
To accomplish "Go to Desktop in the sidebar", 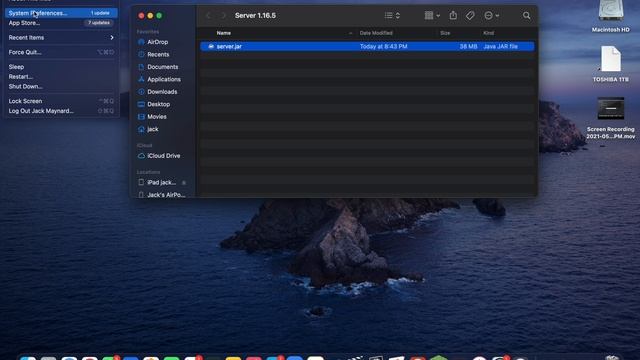I will click(158, 104).
